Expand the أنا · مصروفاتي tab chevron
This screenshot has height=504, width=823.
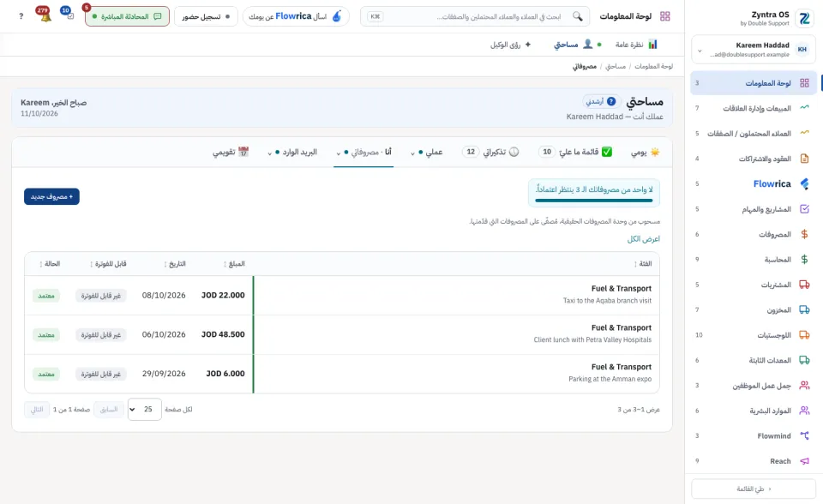pyautogui.click(x=338, y=153)
